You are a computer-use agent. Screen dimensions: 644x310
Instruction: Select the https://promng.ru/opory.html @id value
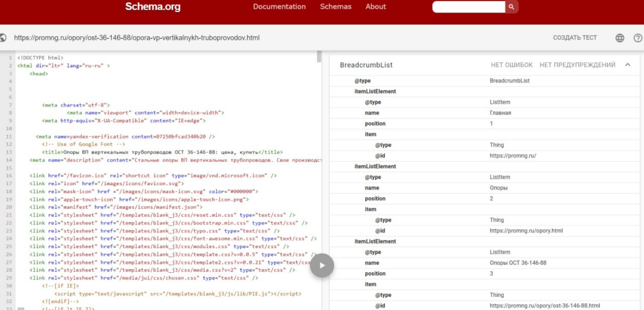[526, 231]
